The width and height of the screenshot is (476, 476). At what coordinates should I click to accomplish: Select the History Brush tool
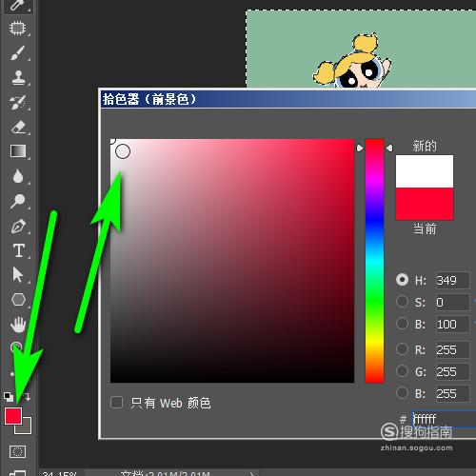tap(18, 102)
